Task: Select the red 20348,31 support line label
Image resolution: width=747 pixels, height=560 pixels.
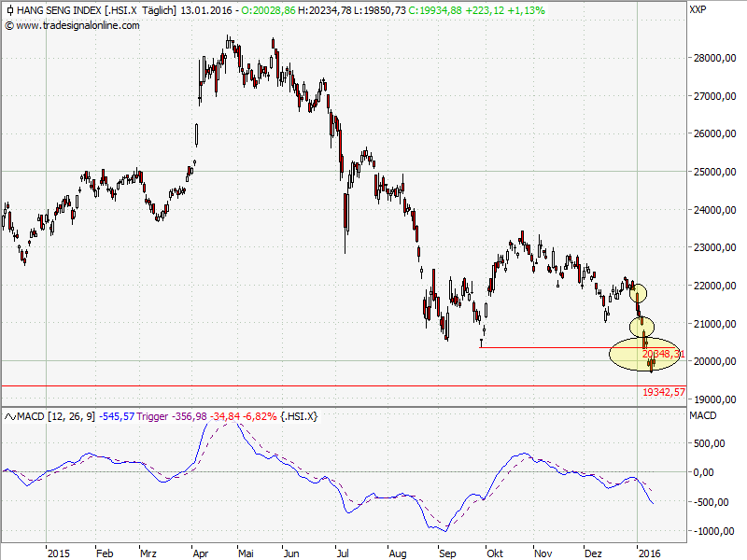Action: tap(664, 355)
